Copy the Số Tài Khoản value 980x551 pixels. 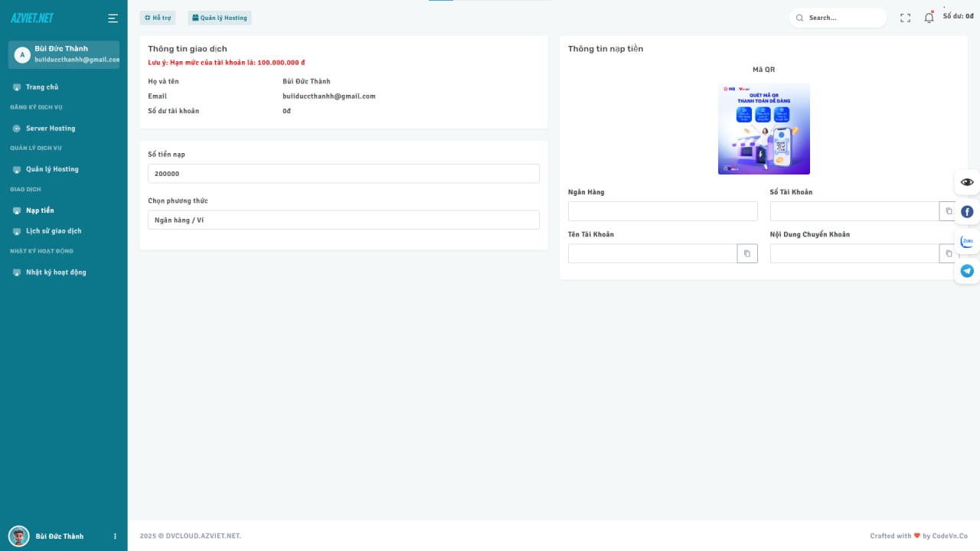(x=949, y=211)
